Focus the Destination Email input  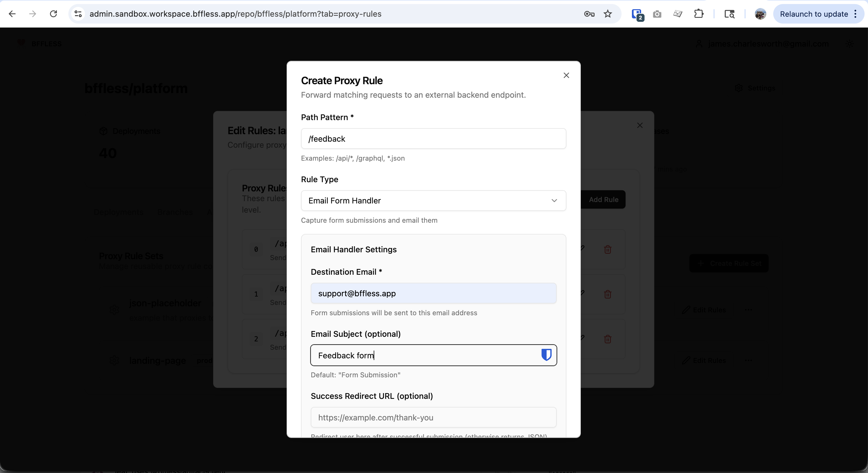coord(433,293)
